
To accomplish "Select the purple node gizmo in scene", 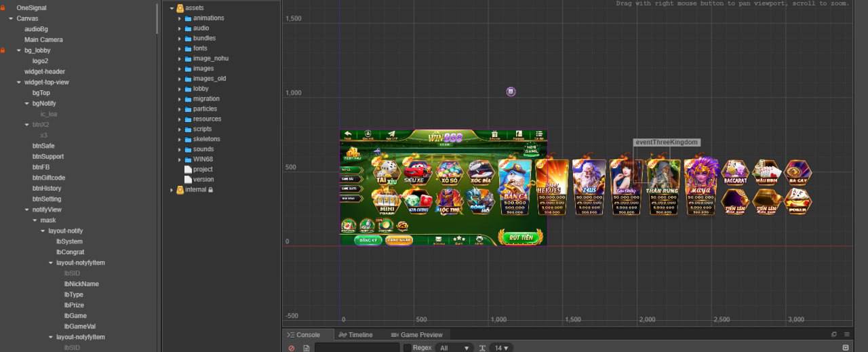I will tap(511, 92).
